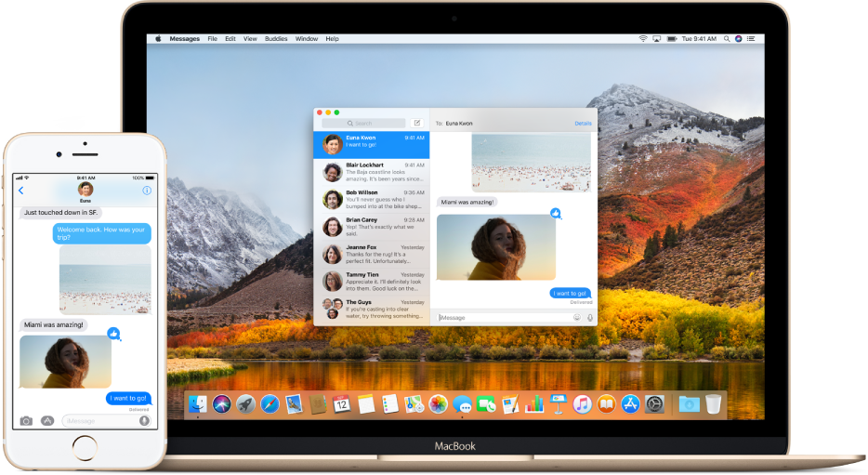Click the AirPlay display icon in menu bar
868x475 pixels.
(x=656, y=39)
